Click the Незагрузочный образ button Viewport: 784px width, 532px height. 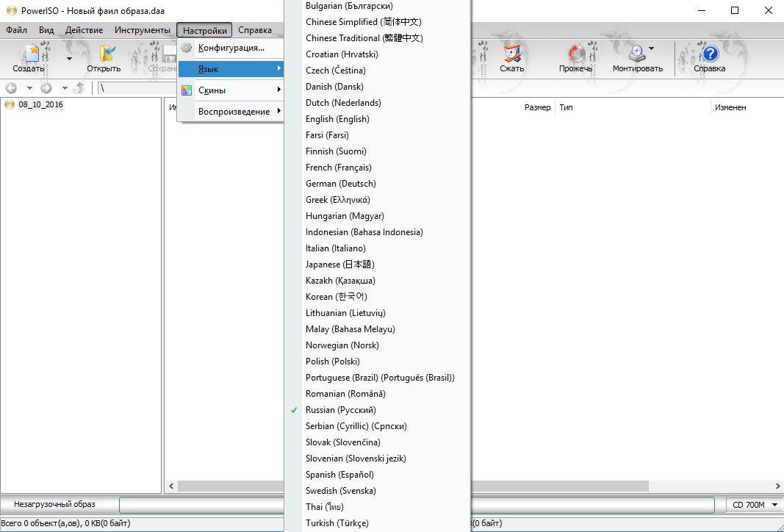pyautogui.click(x=54, y=505)
